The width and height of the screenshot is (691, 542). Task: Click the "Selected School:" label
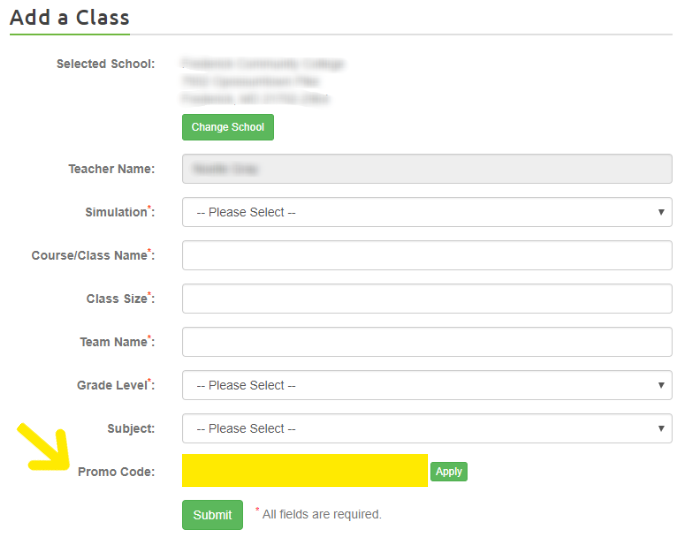(105, 64)
